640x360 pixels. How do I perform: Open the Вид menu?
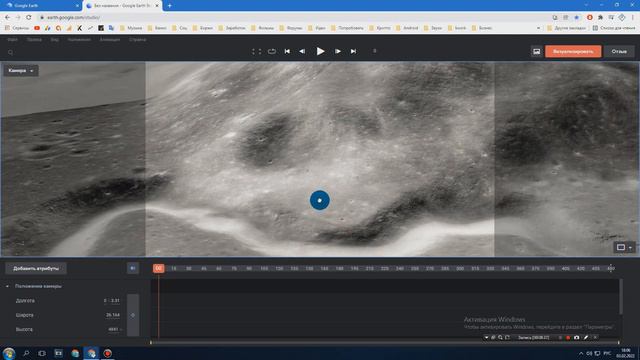pyautogui.click(x=55, y=40)
